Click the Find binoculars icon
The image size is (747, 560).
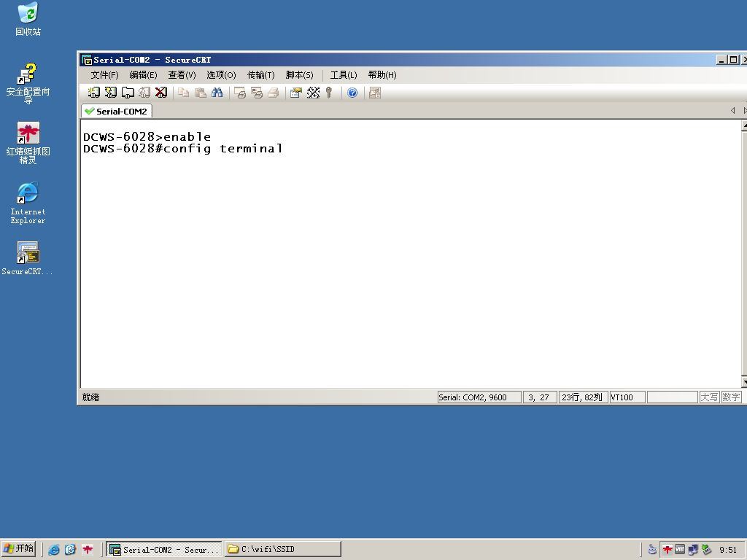coord(217,93)
